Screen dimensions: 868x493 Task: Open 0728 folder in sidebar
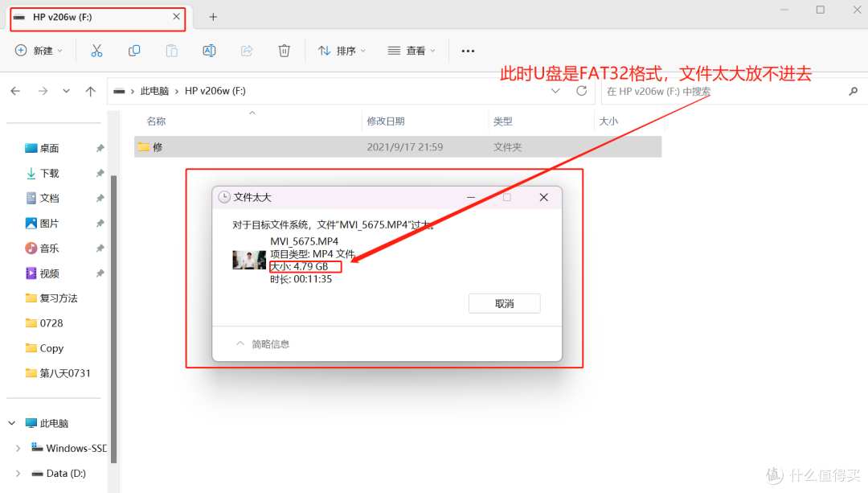coord(44,323)
